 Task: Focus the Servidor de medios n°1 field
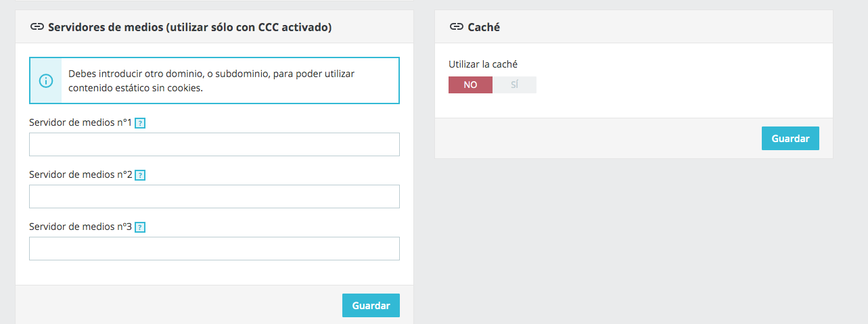pyautogui.click(x=214, y=144)
